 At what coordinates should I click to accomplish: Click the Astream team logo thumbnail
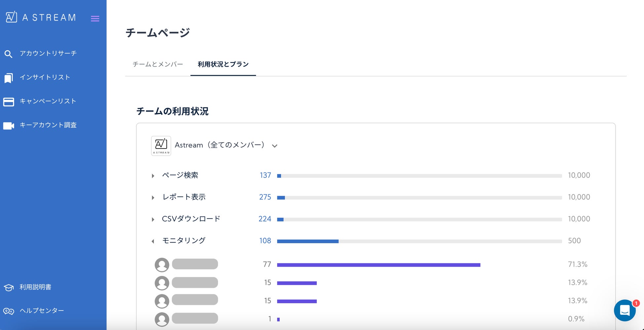tap(161, 146)
